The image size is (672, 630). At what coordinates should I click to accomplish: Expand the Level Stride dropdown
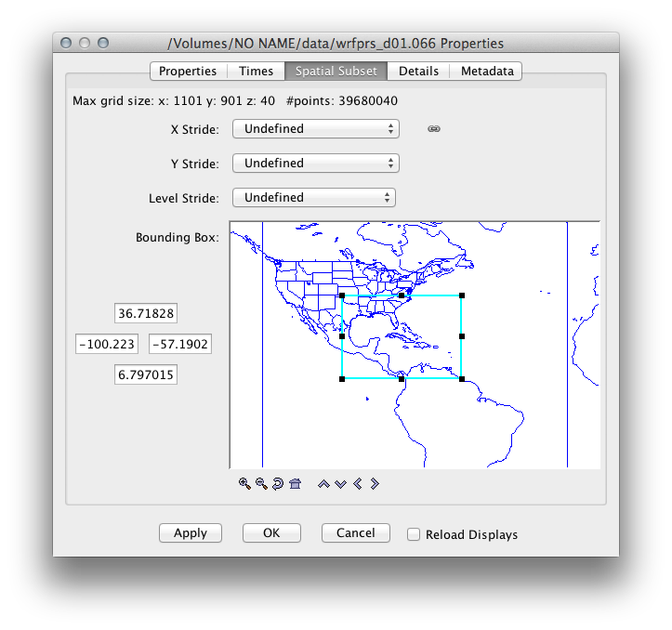[314, 198]
